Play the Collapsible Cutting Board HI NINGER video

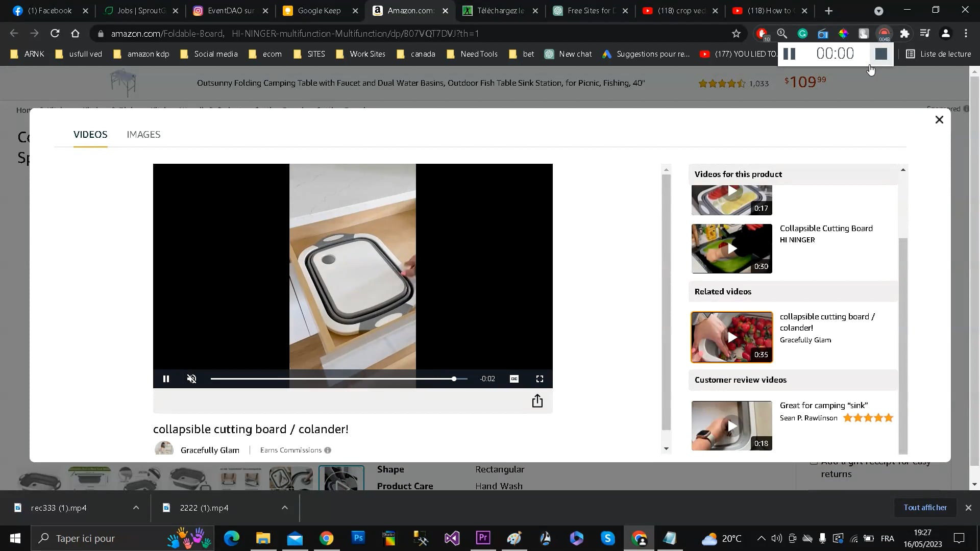(x=731, y=249)
